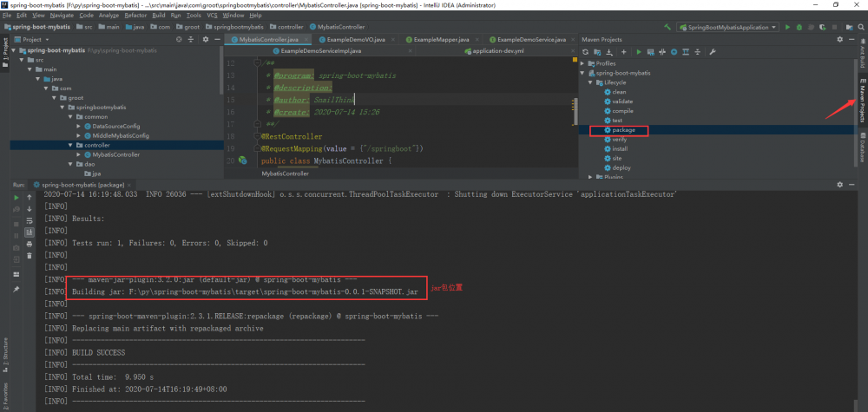
Task: Rerun the build in the Run panel
Action: click(x=16, y=197)
